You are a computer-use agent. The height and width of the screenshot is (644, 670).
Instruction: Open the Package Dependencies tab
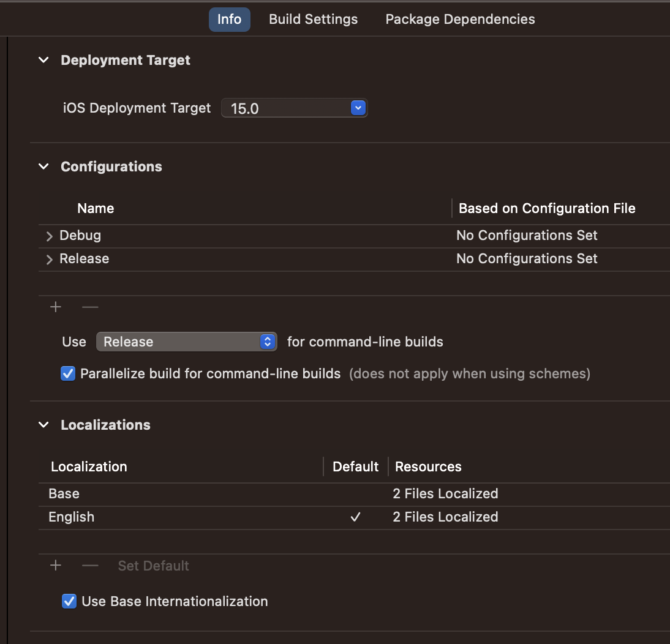click(x=460, y=19)
